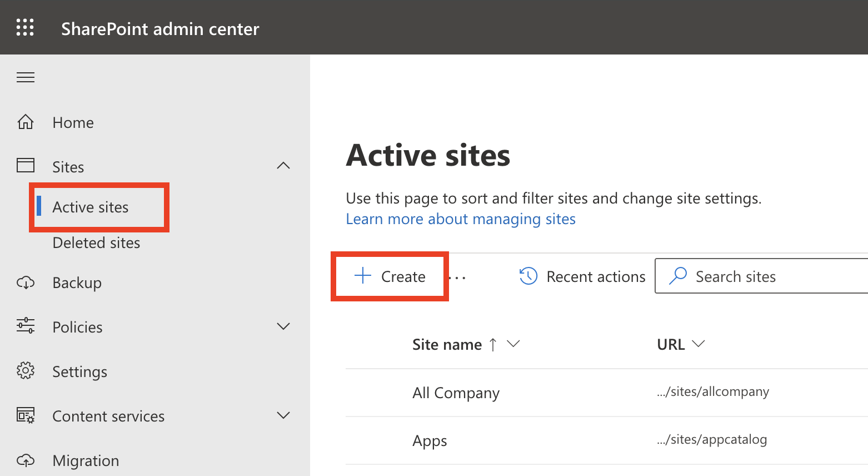
Task: Click SharePoint admin center title
Action: pyautogui.click(x=160, y=29)
